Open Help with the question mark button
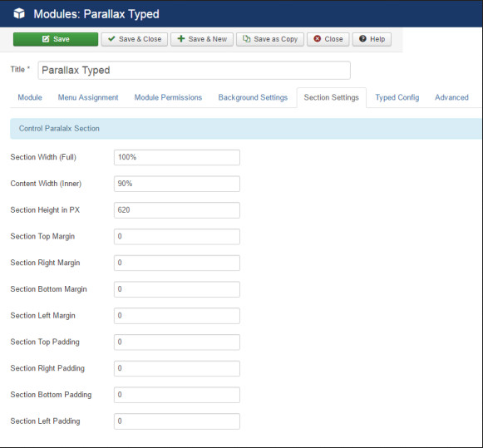 pos(372,39)
